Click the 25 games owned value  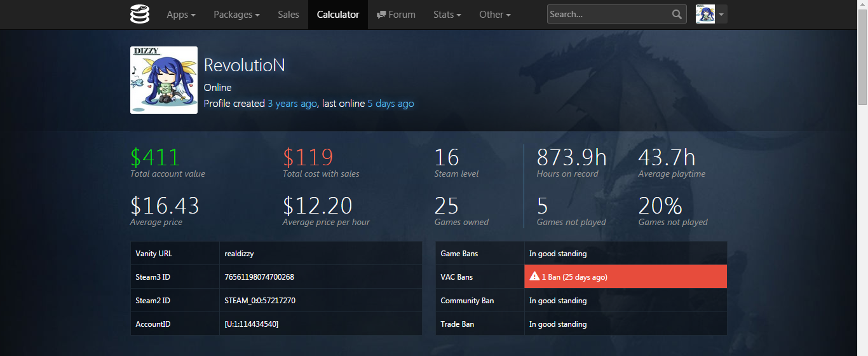coord(447,205)
